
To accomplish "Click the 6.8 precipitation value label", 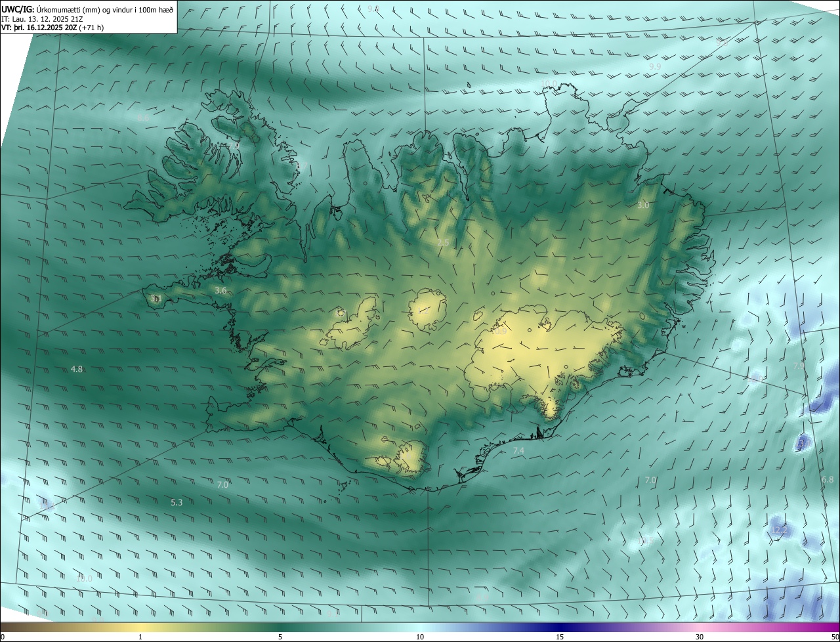I will pyautogui.click(x=828, y=480).
